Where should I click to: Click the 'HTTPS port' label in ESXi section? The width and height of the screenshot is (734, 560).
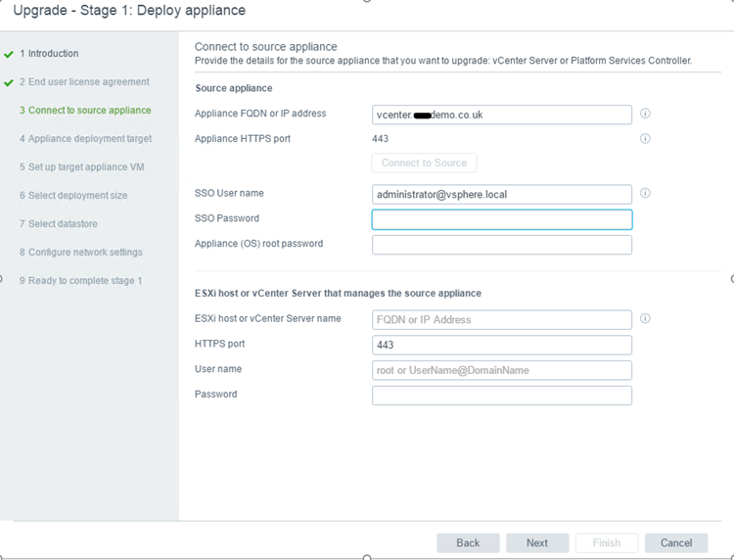219,344
